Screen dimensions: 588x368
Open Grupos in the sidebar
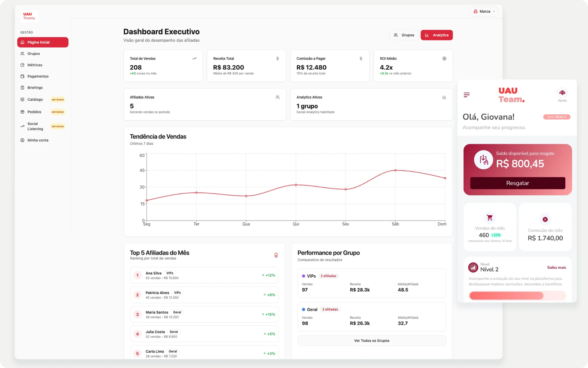pos(43,54)
